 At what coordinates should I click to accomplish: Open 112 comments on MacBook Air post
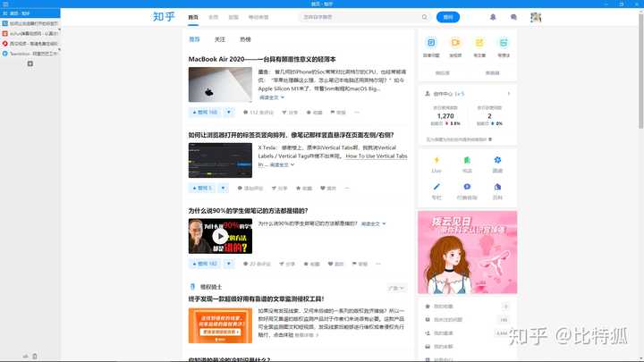pyautogui.click(x=258, y=113)
